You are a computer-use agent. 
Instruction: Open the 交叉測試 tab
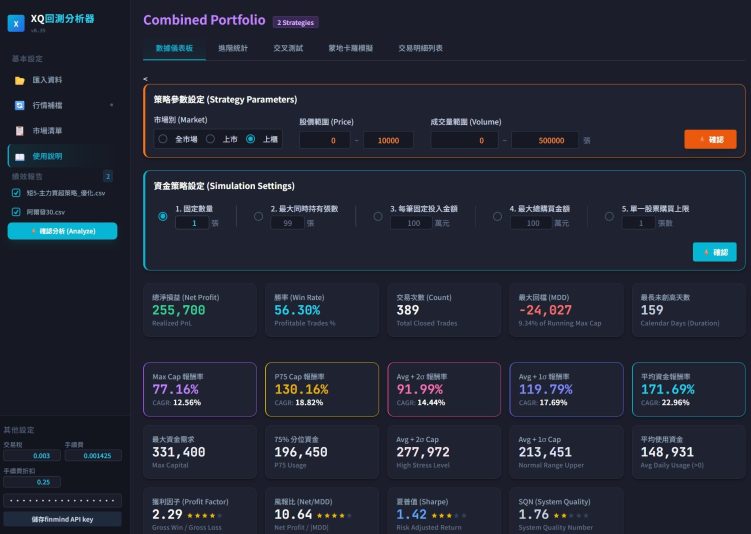tap(287, 48)
